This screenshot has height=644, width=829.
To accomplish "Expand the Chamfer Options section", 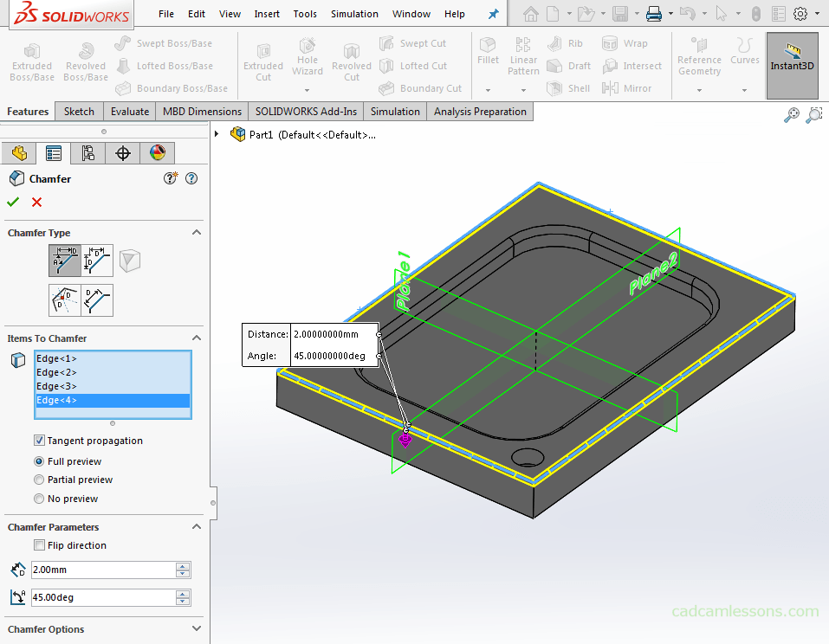I will [x=197, y=628].
